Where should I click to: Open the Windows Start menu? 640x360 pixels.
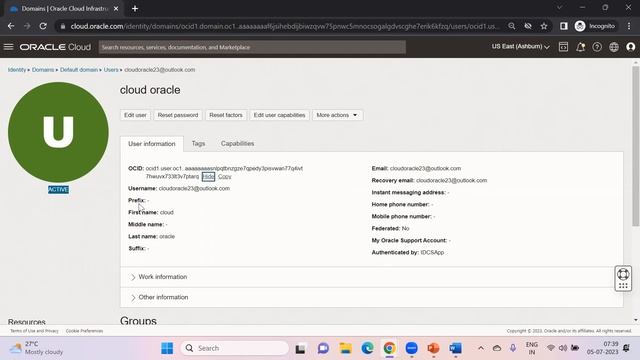pyautogui.click(x=167, y=348)
